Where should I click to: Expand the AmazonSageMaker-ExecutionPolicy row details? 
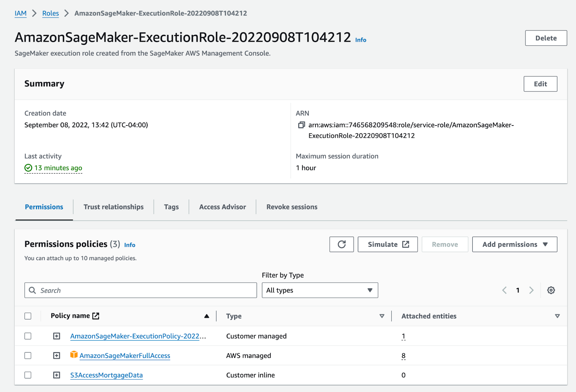pyautogui.click(x=57, y=336)
